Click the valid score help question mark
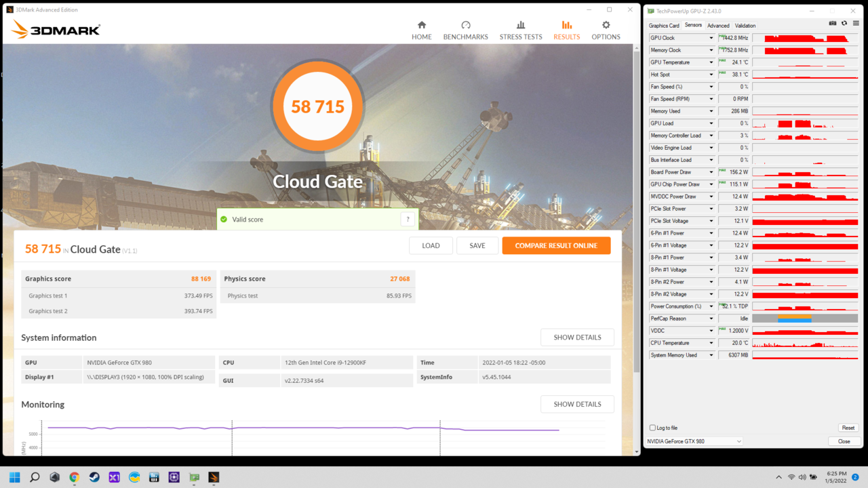868x488 pixels. (408, 219)
